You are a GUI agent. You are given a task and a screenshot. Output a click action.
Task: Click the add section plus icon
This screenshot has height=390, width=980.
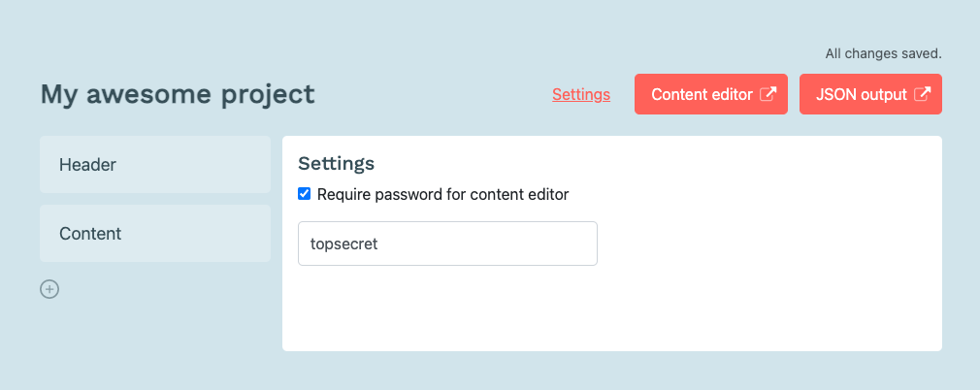point(49,289)
